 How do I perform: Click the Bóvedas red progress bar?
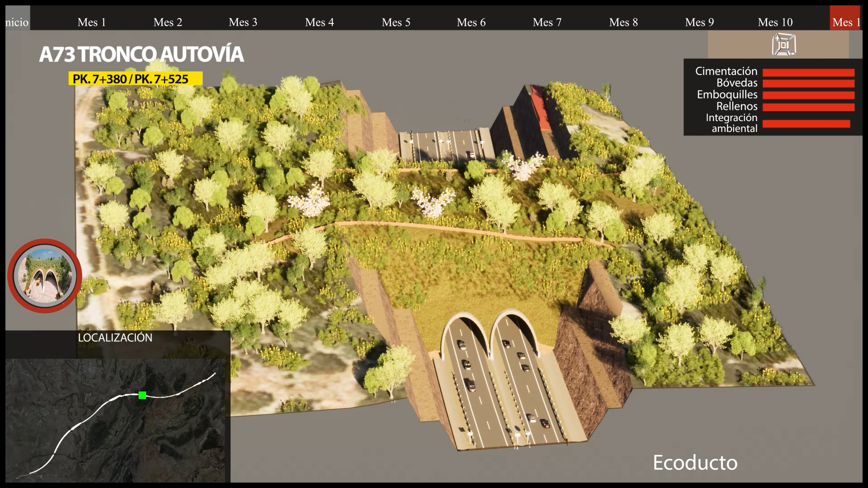[808, 84]
